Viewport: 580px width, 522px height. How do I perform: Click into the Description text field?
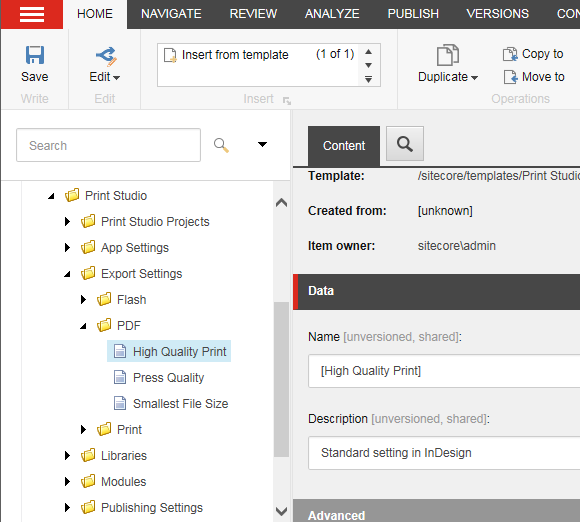(444, 453)
